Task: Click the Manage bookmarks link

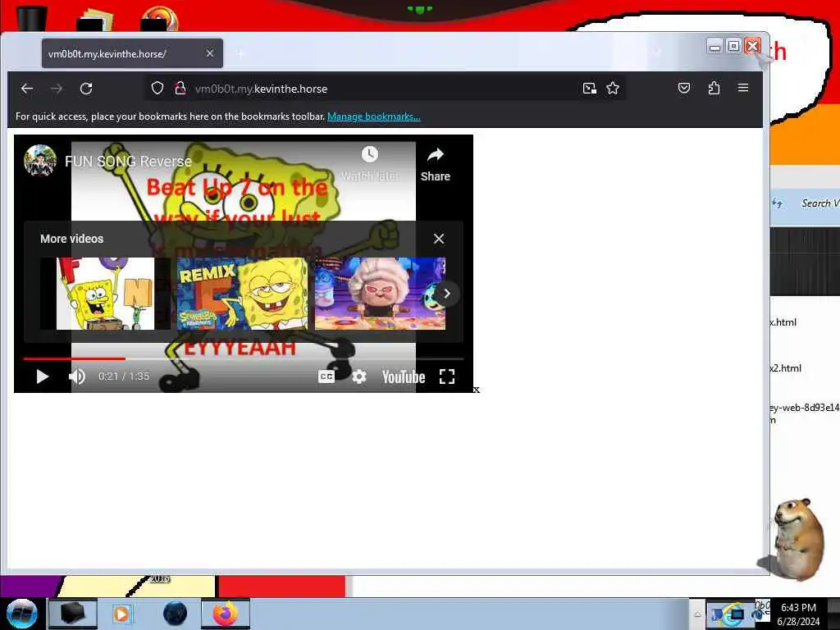Action: pyautogui.click(x=374, y=116)
